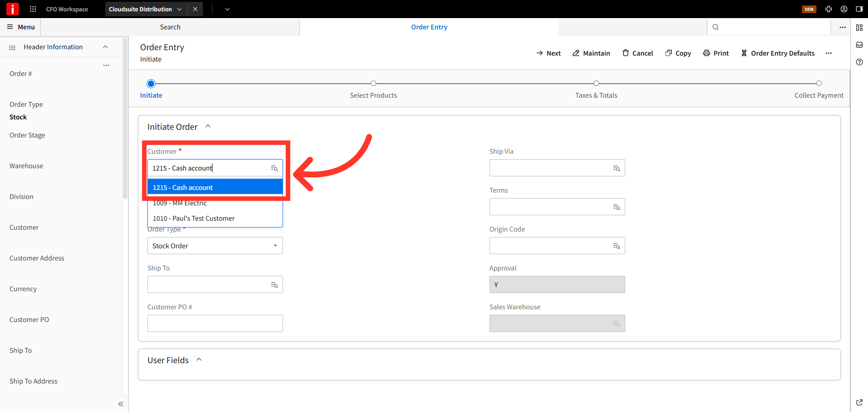
Task: Open the Ship To lookup icon
Action: 274,285
